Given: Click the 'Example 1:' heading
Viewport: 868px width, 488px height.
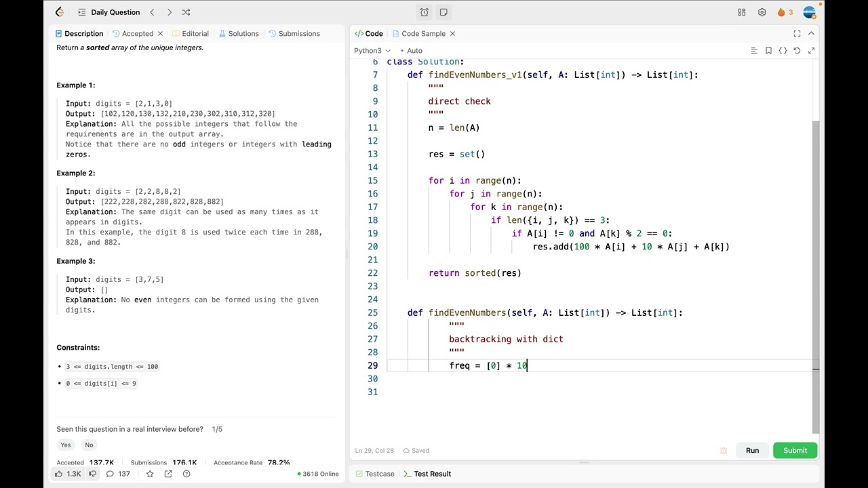Looking at the screenshot, I should [x=76, y=85].
